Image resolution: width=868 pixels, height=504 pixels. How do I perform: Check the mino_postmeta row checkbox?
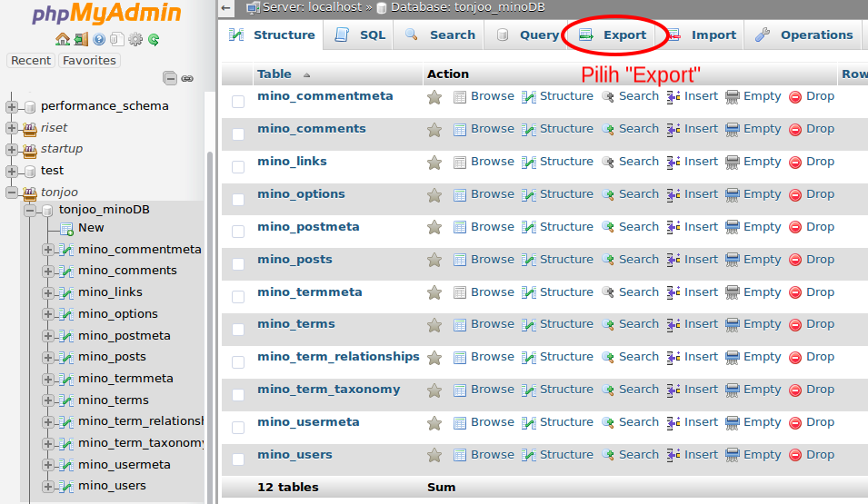coord(238,232)
